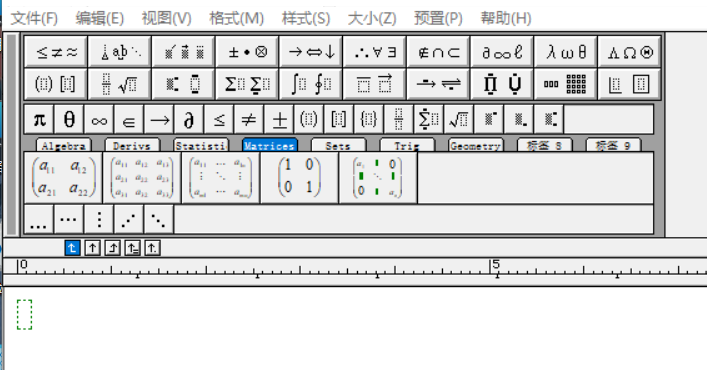Expand the relational symbols palette (≤≠≈)
The height and width of the screenshot is (370, 707).
click(56, 52)
